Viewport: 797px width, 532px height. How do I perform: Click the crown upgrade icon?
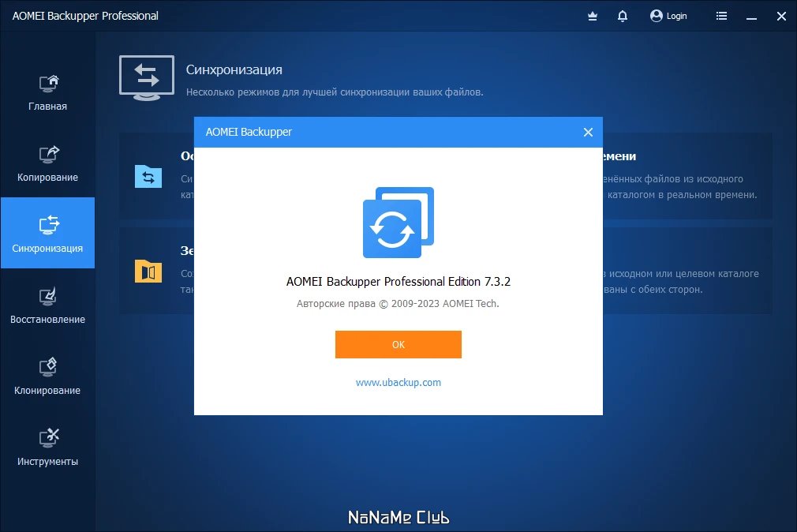(593, 17)
